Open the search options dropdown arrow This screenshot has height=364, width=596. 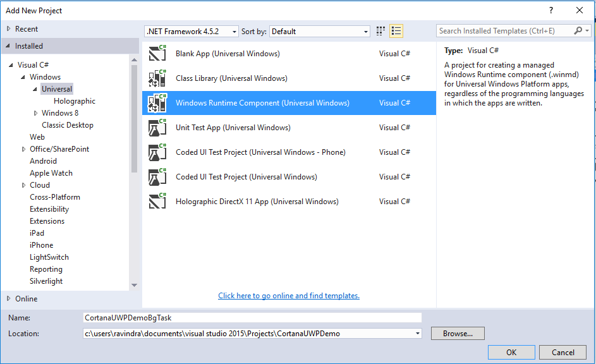pos(587,31)
